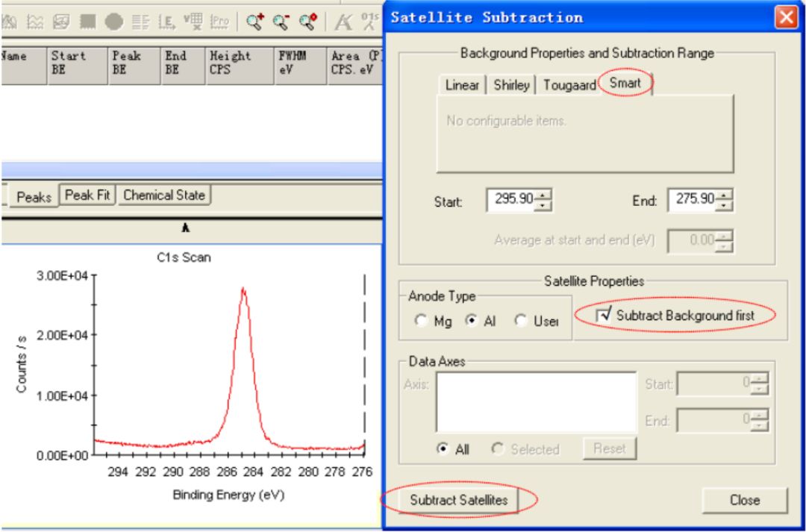This screenshot has height=532, width=806.
Task: Open the Chemical State tab
Action: point(163,196)
